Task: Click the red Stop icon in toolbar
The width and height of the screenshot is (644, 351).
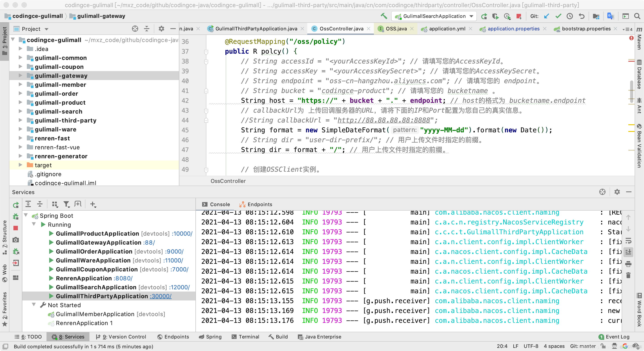Action: 519,16
